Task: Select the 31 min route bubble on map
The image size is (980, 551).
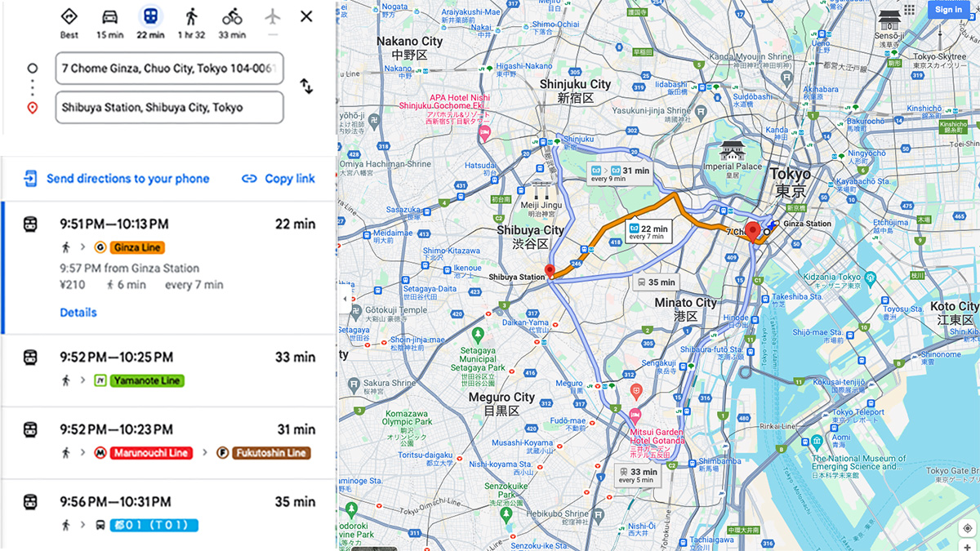Action: click(x=620, y=173)
